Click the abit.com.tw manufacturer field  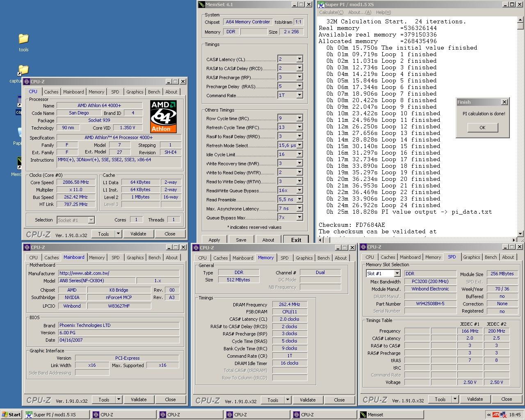[119, 273]
